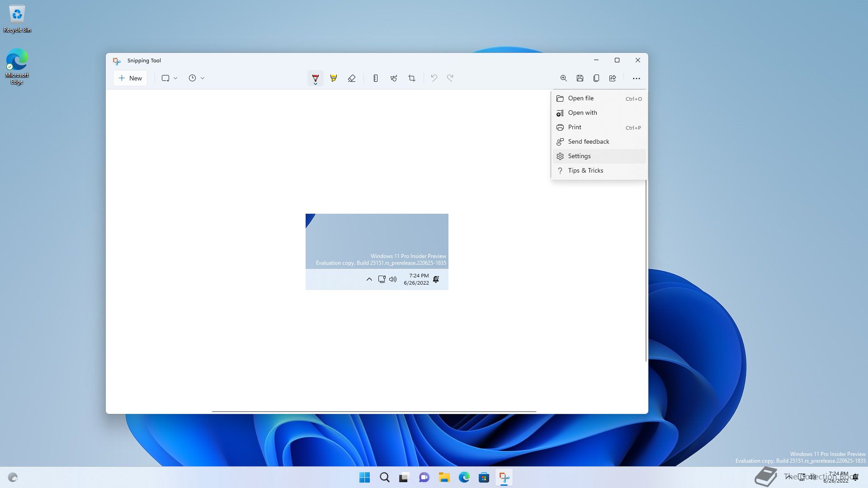The width and height of the screenshot is (868, 488).
Task: Click the Zoom magnifier icon
Action: point(563,78)
